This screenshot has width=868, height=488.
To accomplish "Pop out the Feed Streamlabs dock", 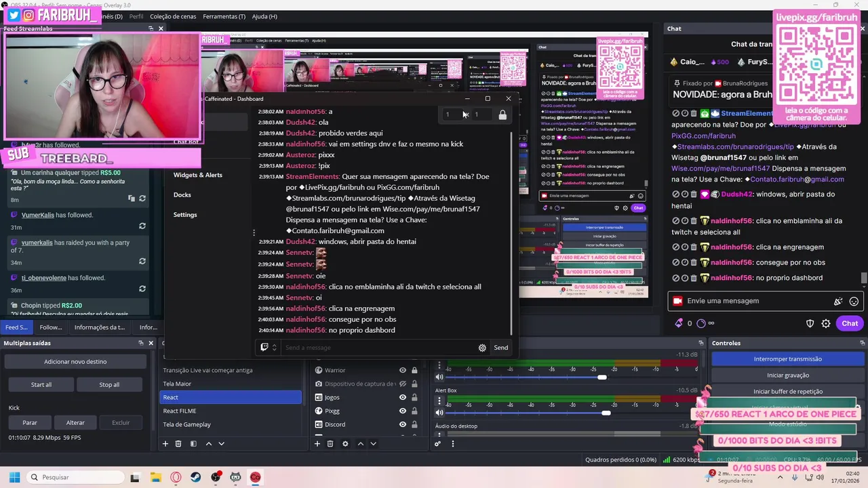I will [x=151, y=28].
